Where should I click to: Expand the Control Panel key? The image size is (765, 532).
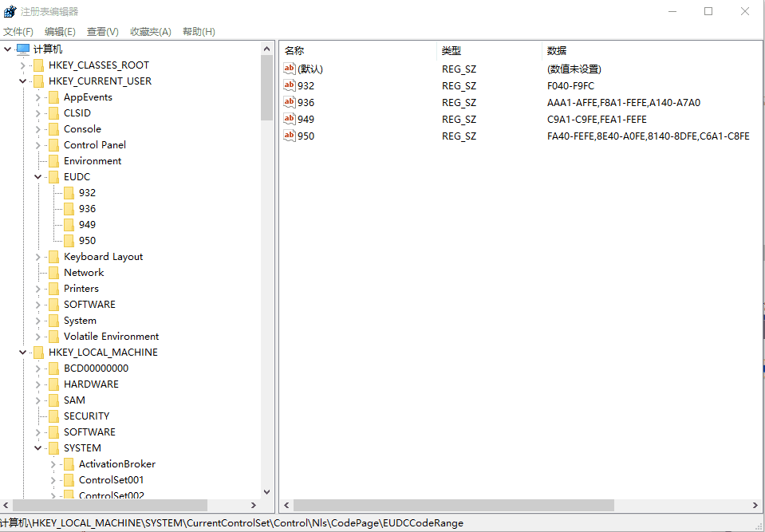pos(37,145)
